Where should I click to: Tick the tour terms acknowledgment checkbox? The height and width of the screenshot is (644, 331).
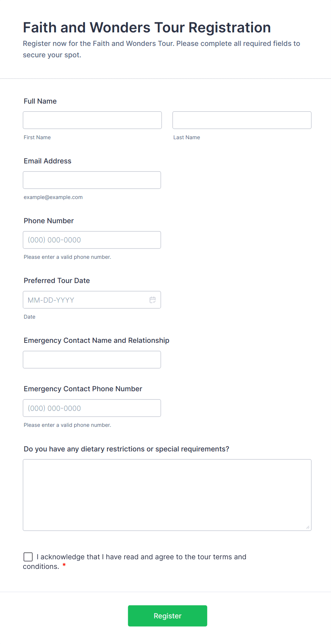click(28, 557)
